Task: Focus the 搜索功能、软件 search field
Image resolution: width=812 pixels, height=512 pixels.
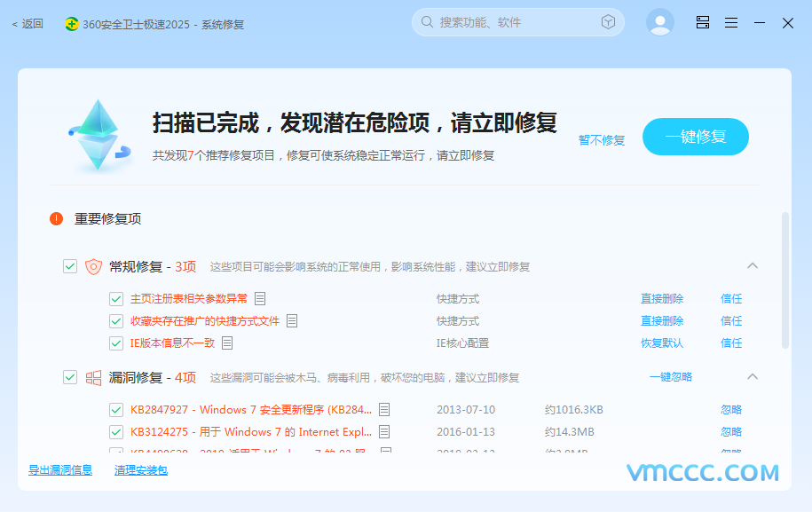Action: coord(515,22)
